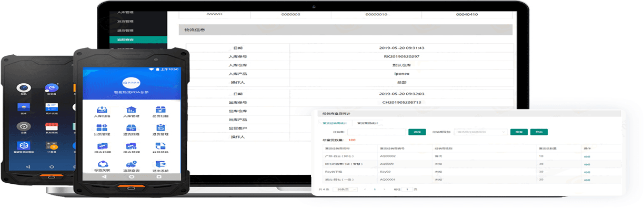Select the 2019-05-20 09:32:03 date cell
This screenshot has width=644, height=208.
point(401,94)
